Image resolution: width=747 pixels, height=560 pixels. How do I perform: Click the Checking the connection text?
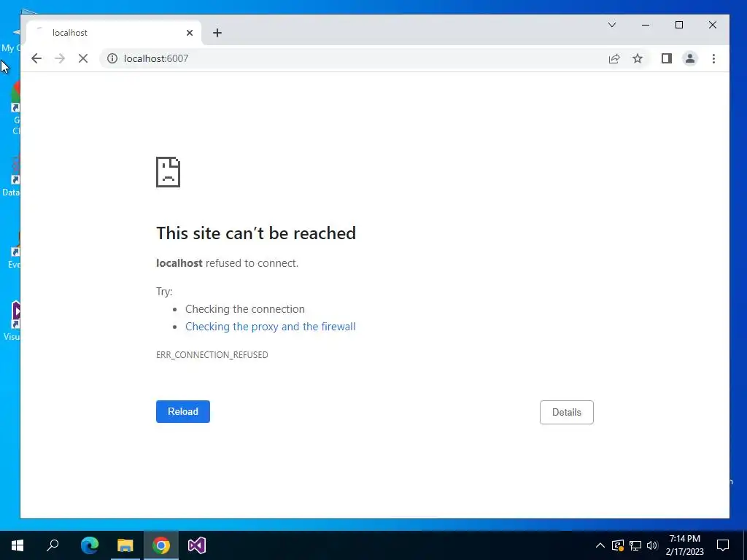(245, 309)
